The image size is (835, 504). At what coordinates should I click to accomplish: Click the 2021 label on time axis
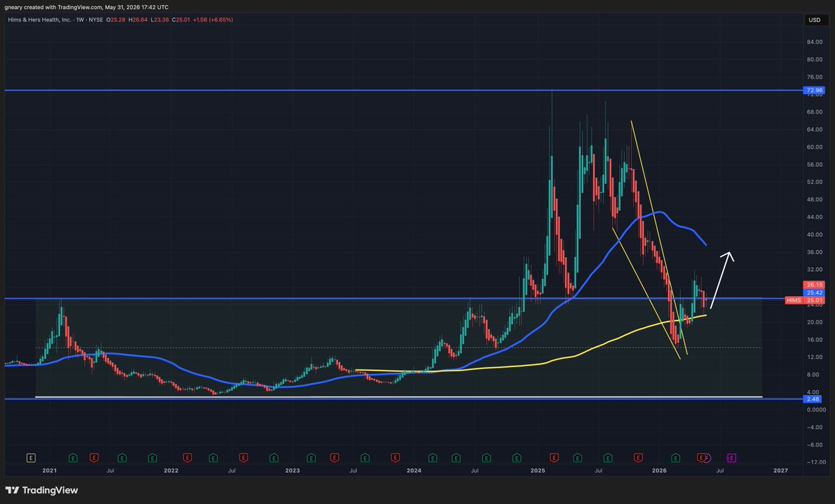click(49, 471)
